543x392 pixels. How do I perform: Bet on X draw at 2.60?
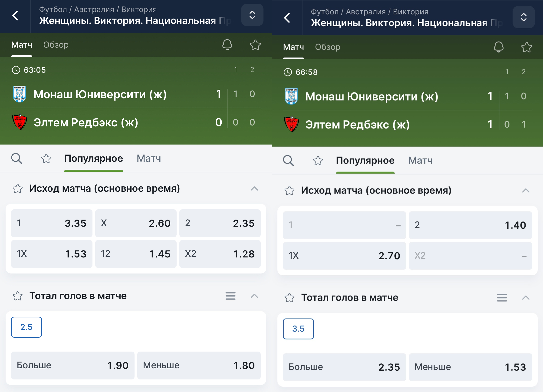tap(136, 223)
